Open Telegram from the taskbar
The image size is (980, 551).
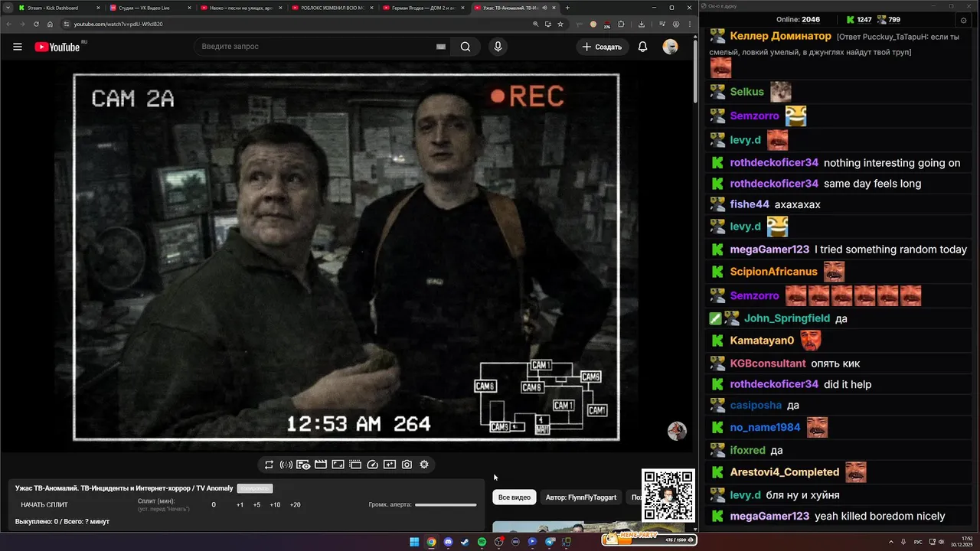coord(550,542)
